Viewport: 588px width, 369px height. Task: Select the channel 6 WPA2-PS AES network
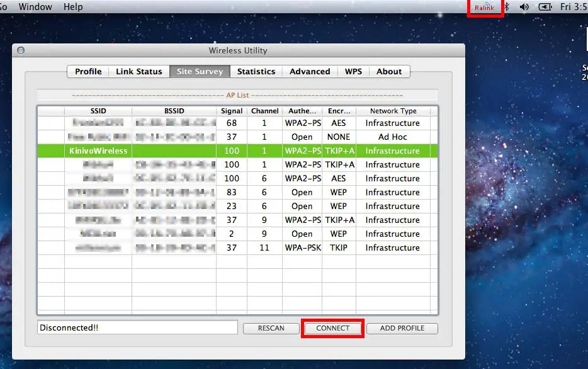point(237,178)
